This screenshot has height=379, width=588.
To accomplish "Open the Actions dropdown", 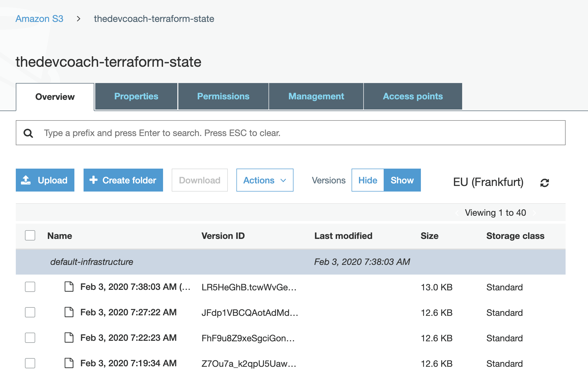I will [264, 180].
